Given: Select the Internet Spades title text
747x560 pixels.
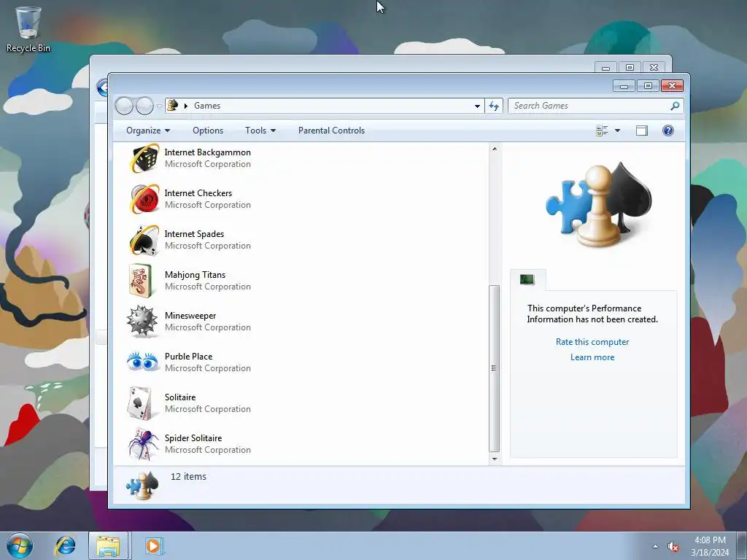Looking at the screenshot, I should point(194,234).
